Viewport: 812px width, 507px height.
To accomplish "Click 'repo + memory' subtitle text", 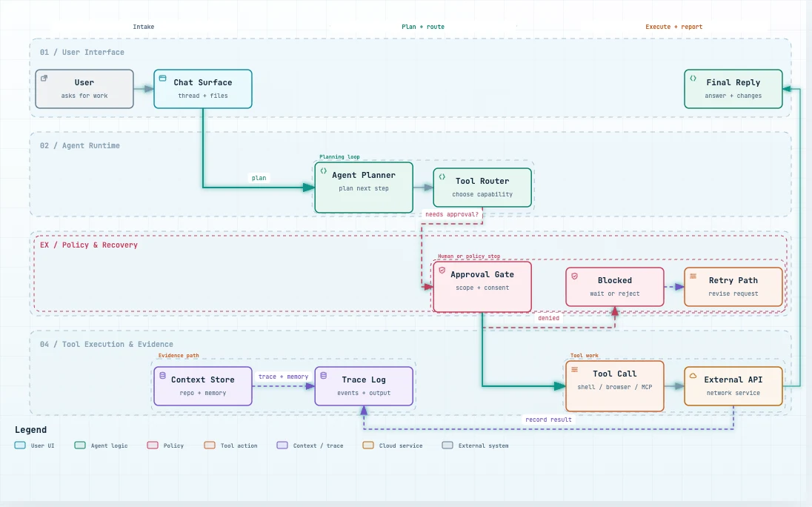I will [203, 393].
